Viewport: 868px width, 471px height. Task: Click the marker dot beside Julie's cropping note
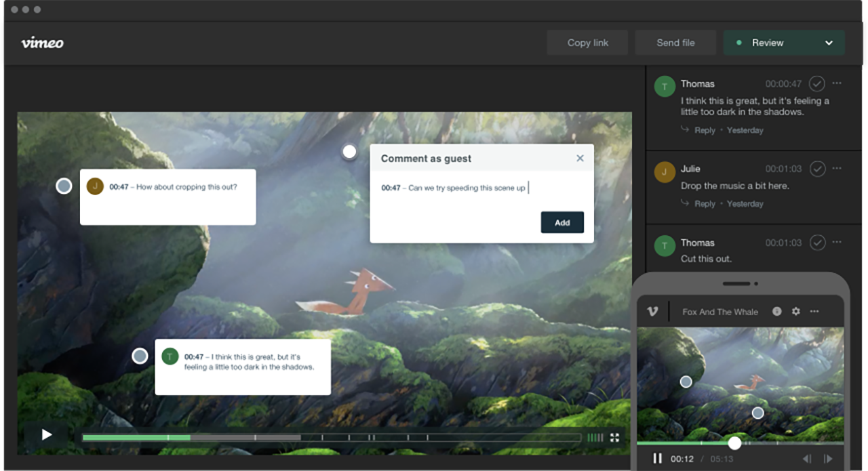[x=64, y=186]
